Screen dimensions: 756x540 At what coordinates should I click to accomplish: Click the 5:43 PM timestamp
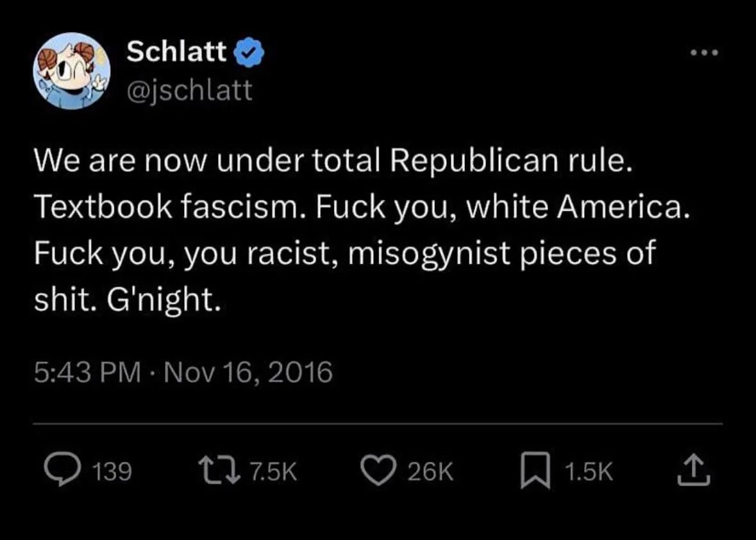pyautogui.click(x=87, y=372)
